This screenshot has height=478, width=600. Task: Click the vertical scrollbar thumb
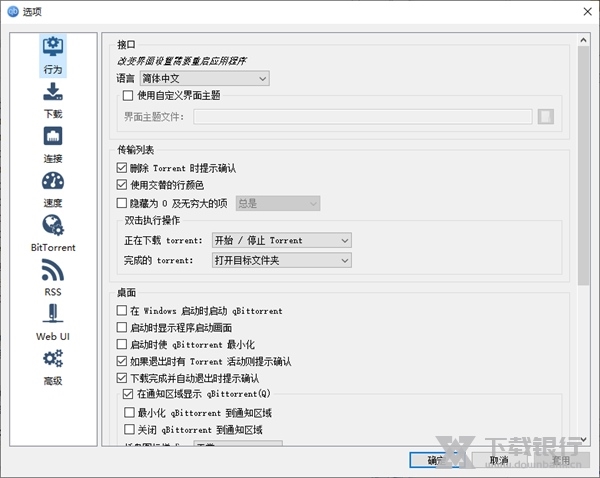583,166
